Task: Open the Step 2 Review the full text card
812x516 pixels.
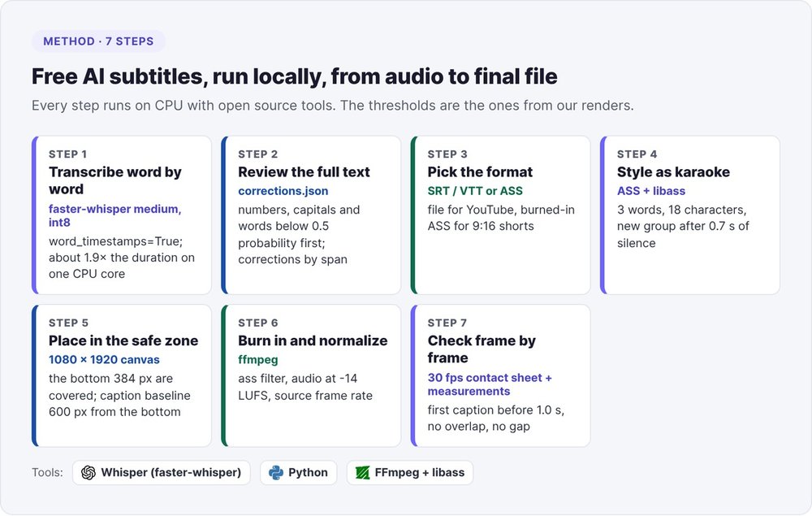Action: coord(311,215)
